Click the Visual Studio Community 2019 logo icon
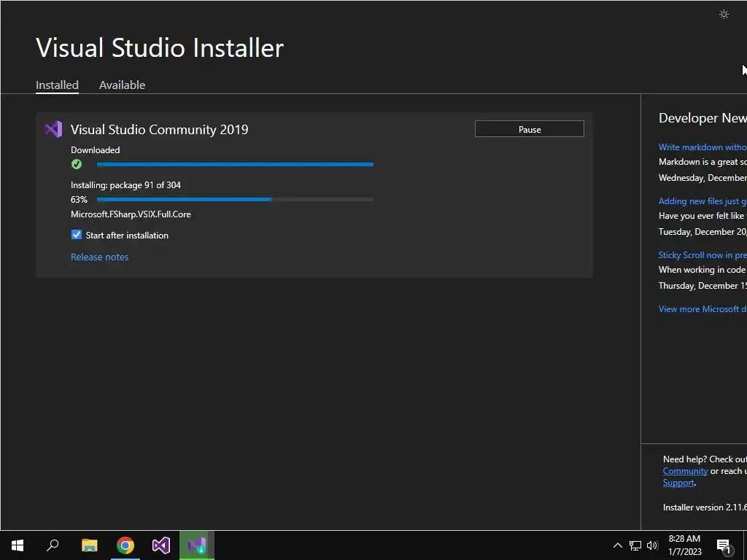 coord(53,129)
